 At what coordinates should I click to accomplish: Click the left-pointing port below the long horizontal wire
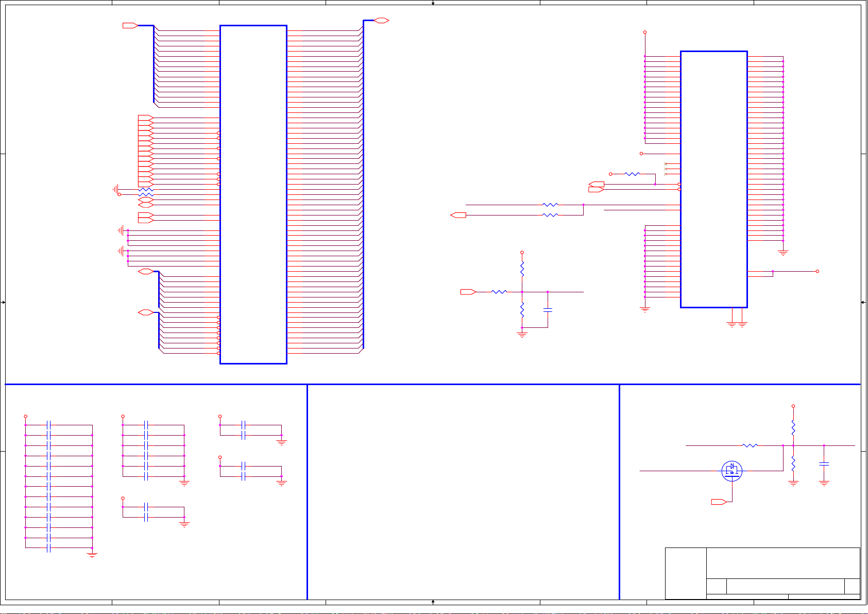(x=458, y=215)
